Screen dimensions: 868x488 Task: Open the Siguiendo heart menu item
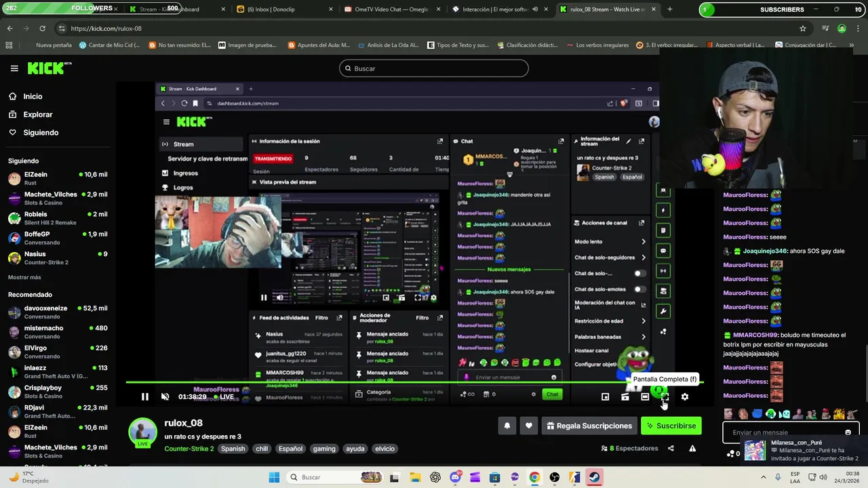point(41,133)
